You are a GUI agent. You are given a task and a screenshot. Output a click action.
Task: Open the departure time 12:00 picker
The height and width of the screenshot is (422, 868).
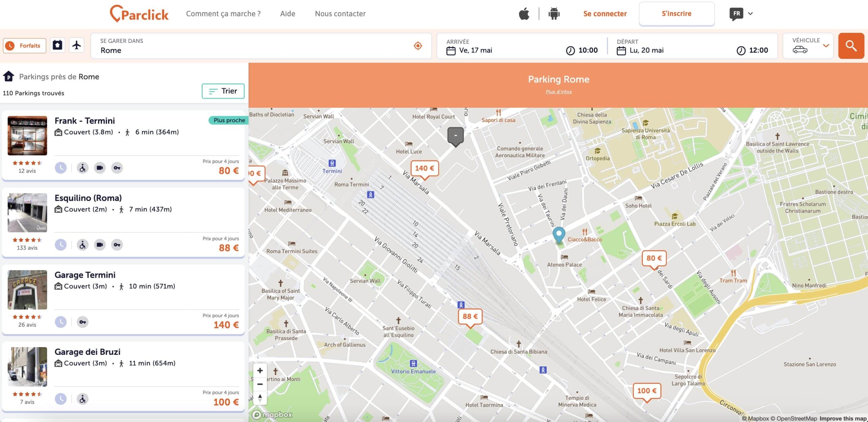[x=752, y=50]
